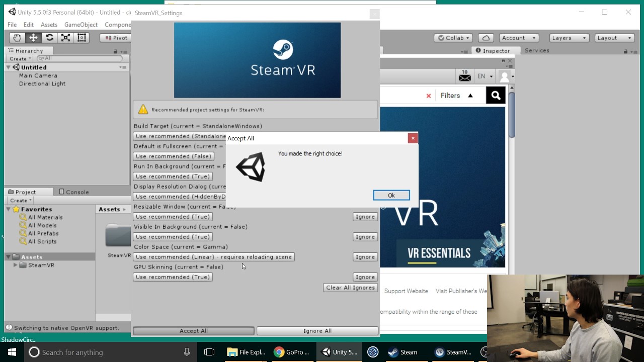Open Task View from the taskbar

tap(209, 352)
